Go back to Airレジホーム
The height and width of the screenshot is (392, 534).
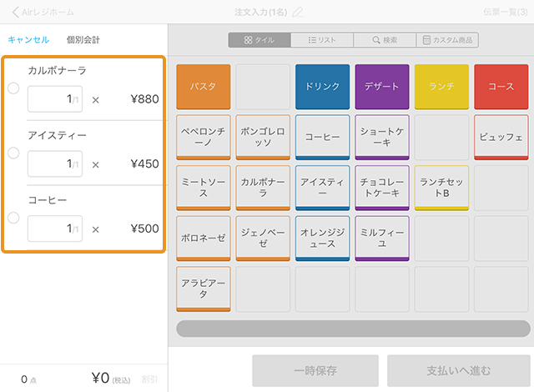(x=43, y=13)
